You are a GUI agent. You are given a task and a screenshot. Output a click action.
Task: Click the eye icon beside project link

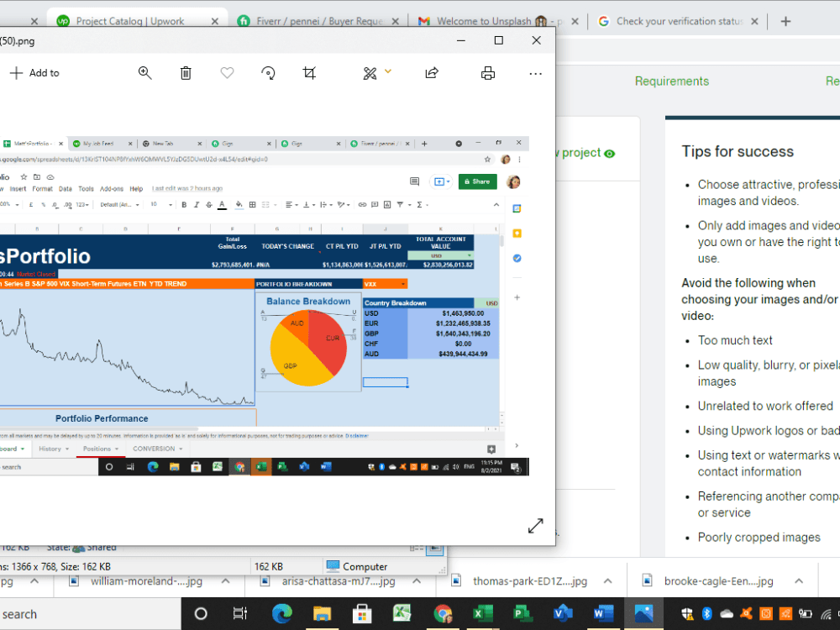click(x=610, y=154)
